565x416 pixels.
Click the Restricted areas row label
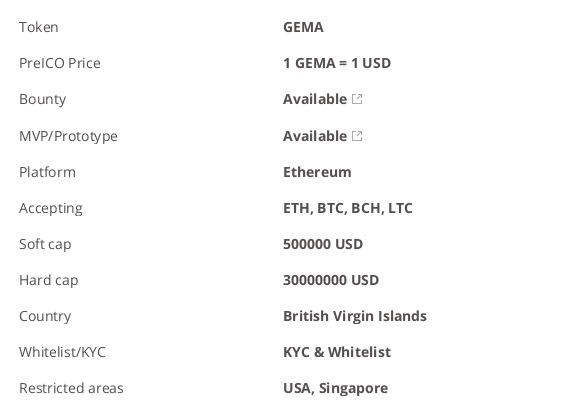[71, 388]
